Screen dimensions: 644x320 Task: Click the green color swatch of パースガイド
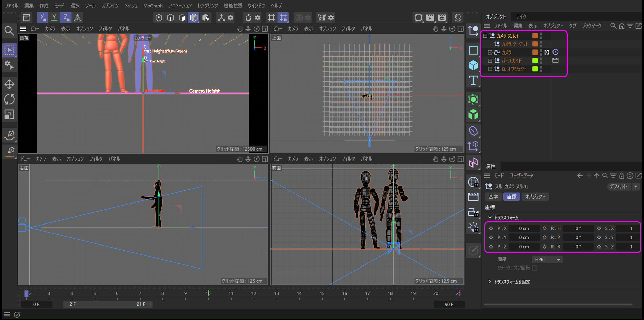[535, 61]
